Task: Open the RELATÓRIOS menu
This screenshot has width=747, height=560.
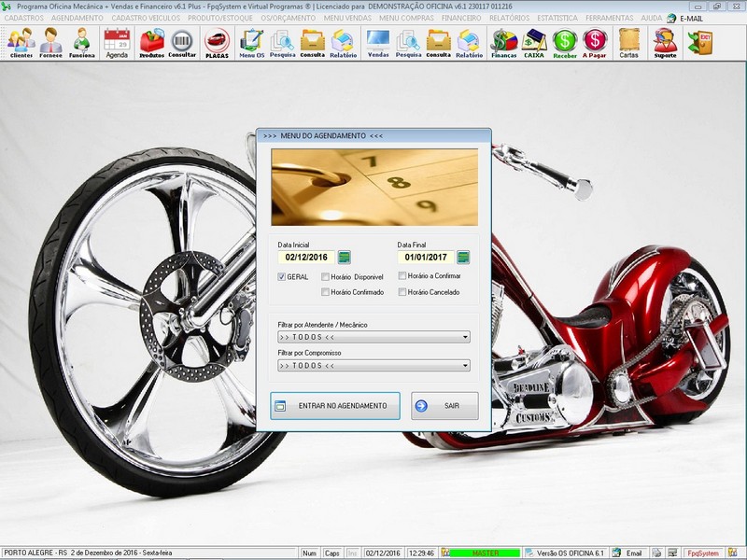Action: click(x=511, y=18)
